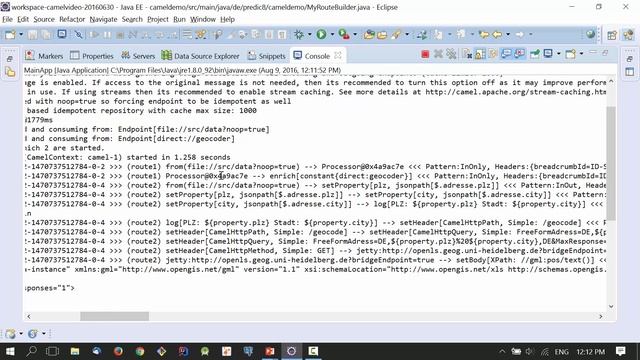Toggle Show Console on Standard Error

(520, 54)
